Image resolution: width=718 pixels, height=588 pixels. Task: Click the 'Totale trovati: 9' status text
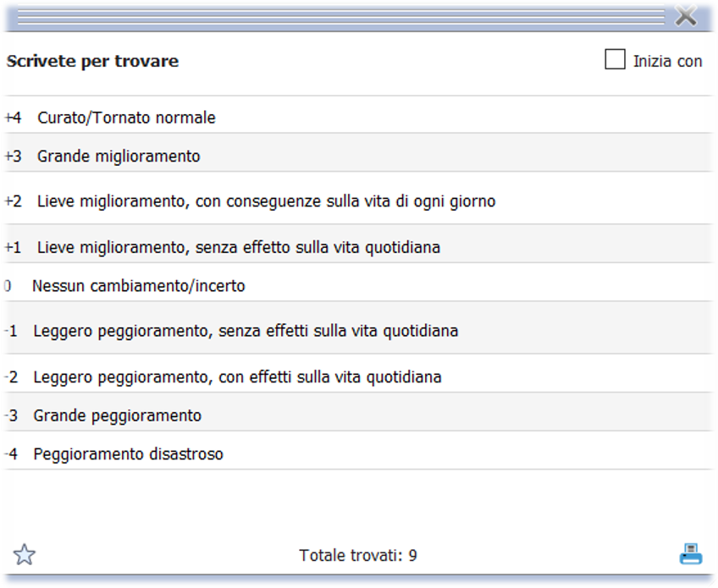point(358,556)
